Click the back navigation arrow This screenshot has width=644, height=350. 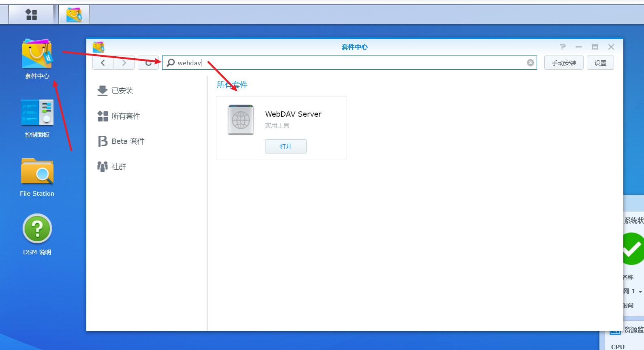coord(103,63)
